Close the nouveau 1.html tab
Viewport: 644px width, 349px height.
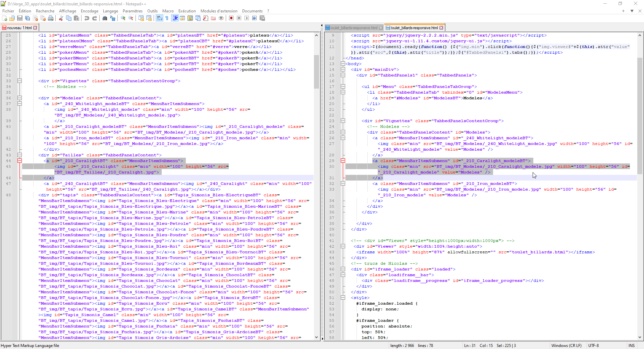[35, 28]
